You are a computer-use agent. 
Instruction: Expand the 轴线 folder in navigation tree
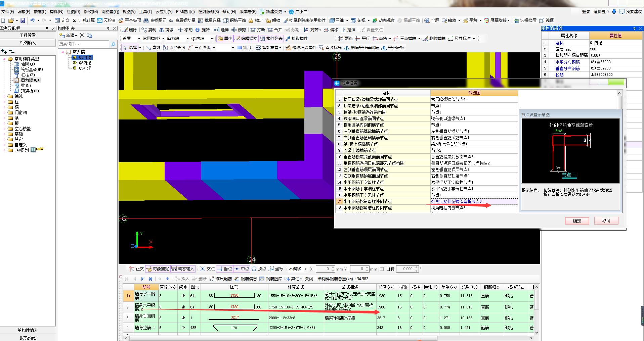click(5, 96)
